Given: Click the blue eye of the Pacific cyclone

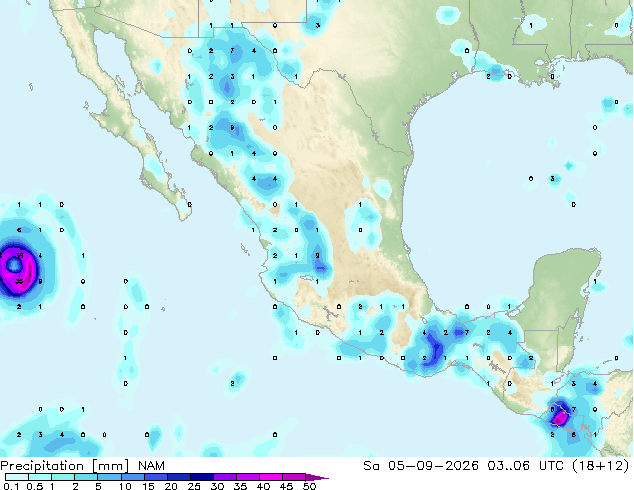Looking at the screenshot, I should tap(15, 265).
